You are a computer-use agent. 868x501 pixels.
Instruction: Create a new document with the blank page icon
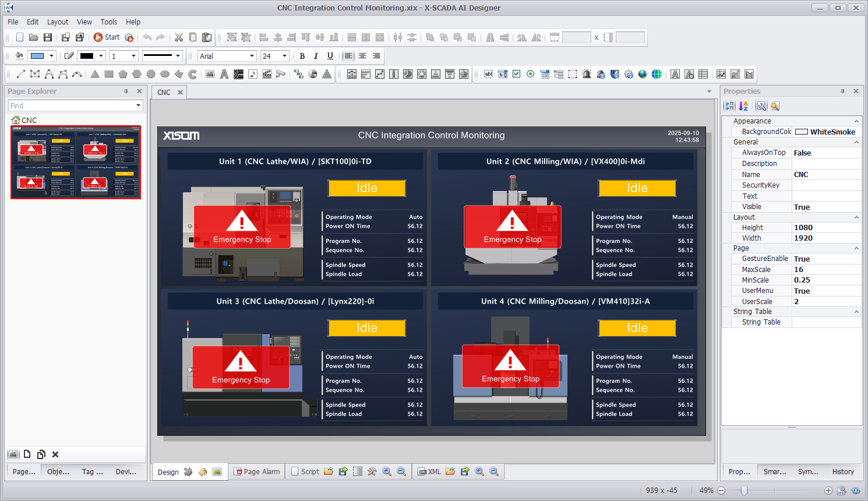click(x=20, y=37)
